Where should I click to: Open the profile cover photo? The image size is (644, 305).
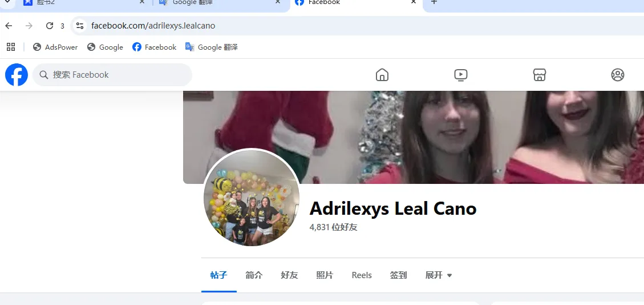coord(414,137)
